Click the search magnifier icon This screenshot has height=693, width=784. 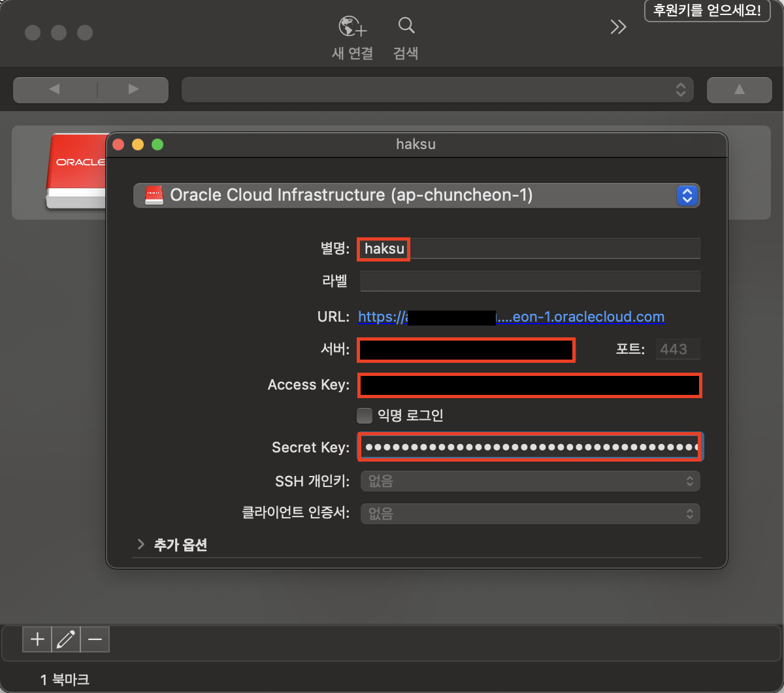tap(406, 27)
